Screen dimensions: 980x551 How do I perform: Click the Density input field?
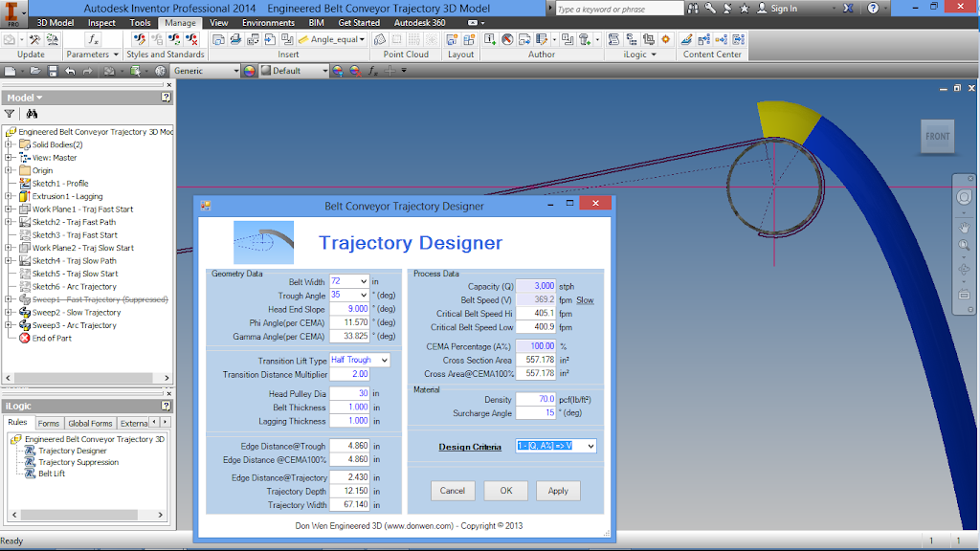[536, 399]
